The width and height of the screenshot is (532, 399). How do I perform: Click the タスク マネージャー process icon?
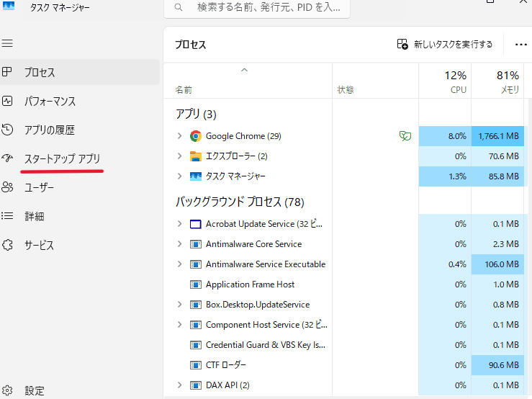tap(195, 176)
